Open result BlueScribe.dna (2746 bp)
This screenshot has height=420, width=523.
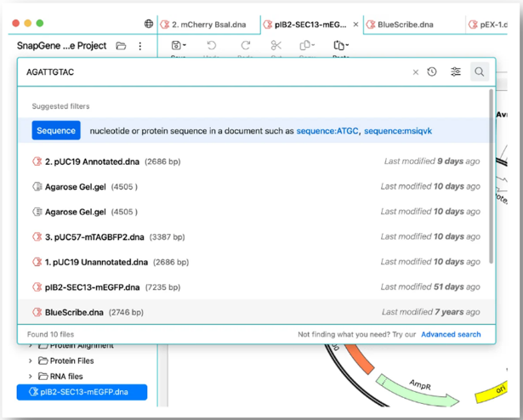click(x=256, y=311)
